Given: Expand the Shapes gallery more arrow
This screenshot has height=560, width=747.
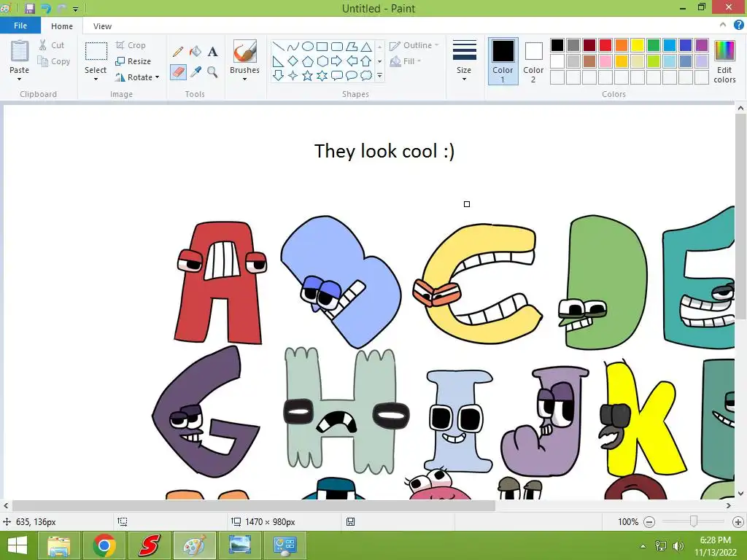Looking at the screenshot, I should [379, 75].
